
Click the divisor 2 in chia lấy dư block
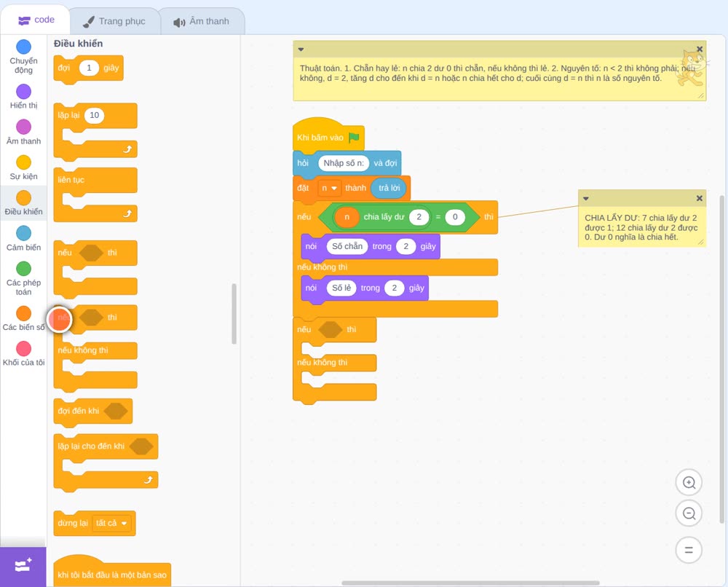point(419,217)
